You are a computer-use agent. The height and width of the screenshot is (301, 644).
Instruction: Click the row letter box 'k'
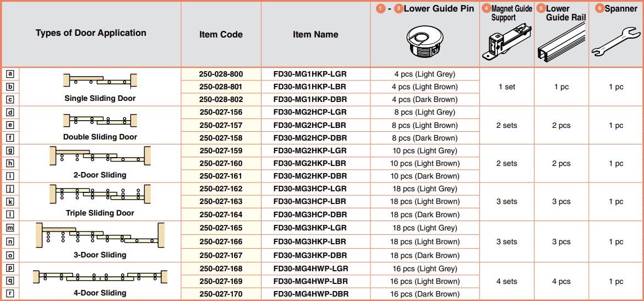click(x=10, y=201)
